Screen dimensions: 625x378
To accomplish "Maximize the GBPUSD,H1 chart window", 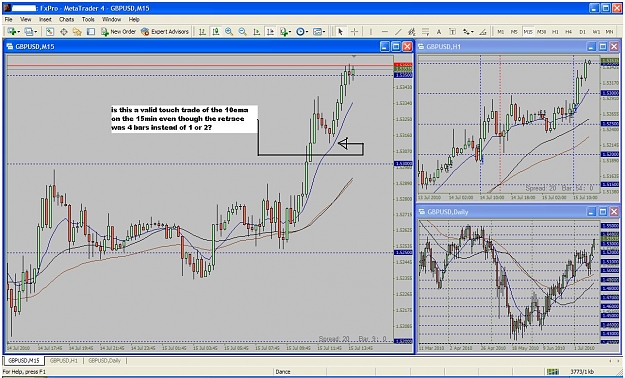I will tap(603, 47).
